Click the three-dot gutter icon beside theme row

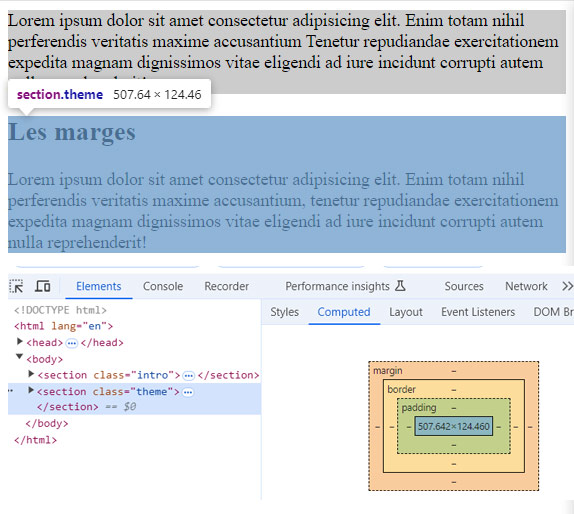[11, 391]
